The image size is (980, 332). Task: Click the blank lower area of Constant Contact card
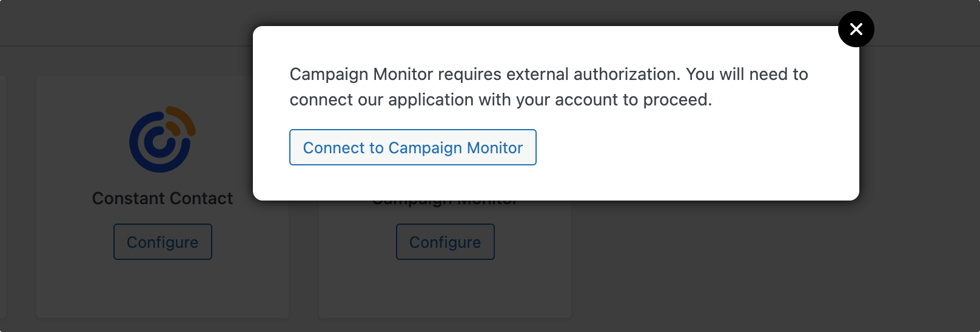[x=163, y=291]
